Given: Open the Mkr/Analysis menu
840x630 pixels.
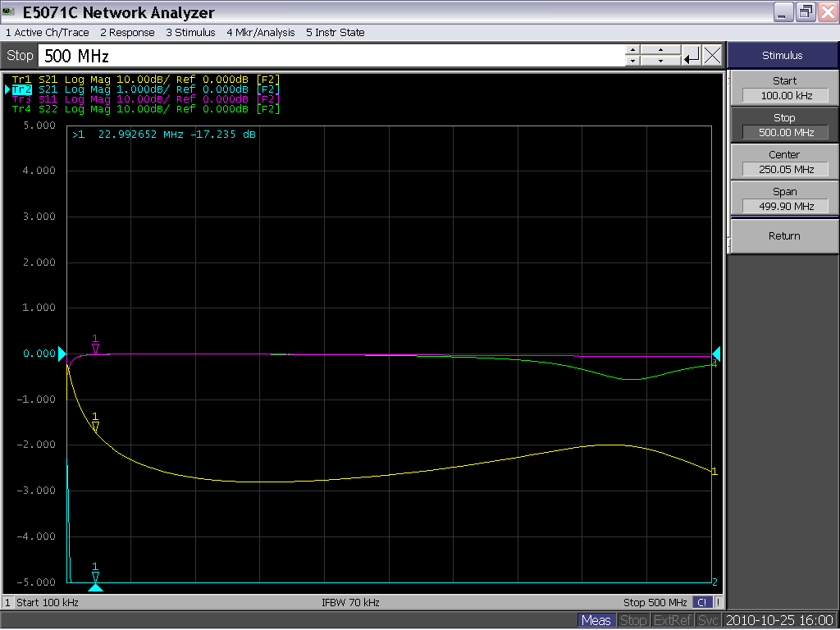Looking at the screenshot, I should (261, 33).
